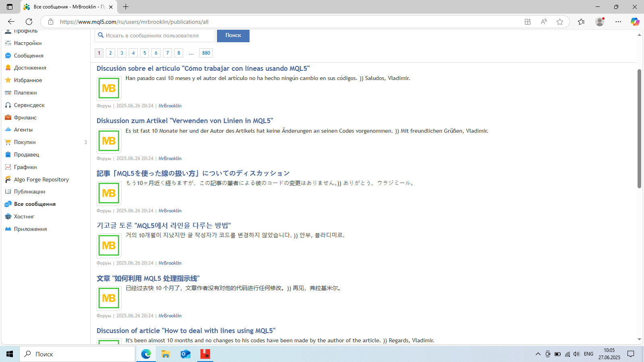The width and height of the screenshot is (644, 362).
Task: Refresh the page with reload icon
Action: point(29,22)
